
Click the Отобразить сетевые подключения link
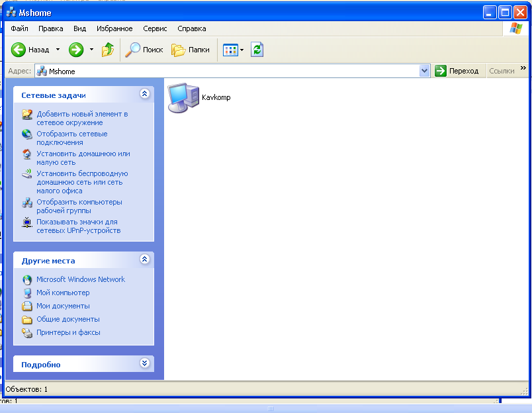point(72,138)
